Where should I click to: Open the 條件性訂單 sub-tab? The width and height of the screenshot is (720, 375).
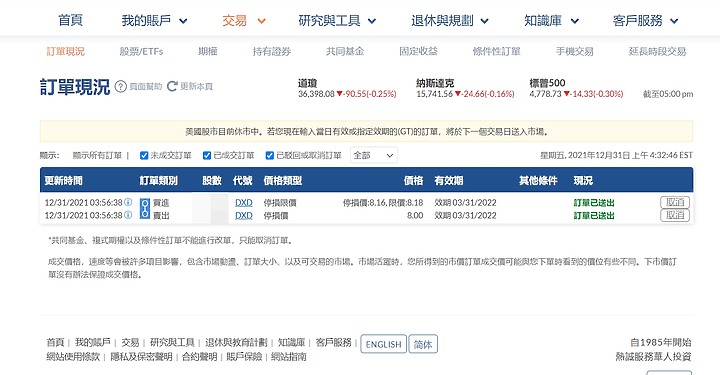click(496, 51)
